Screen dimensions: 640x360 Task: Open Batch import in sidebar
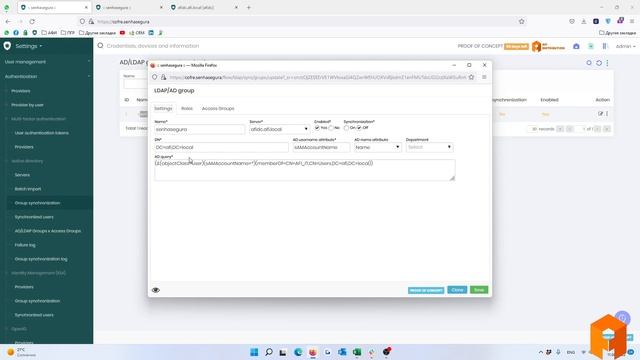(28, 189)
